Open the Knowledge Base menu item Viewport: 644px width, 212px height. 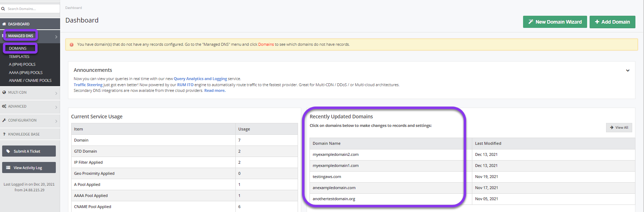tap(30, 134)
